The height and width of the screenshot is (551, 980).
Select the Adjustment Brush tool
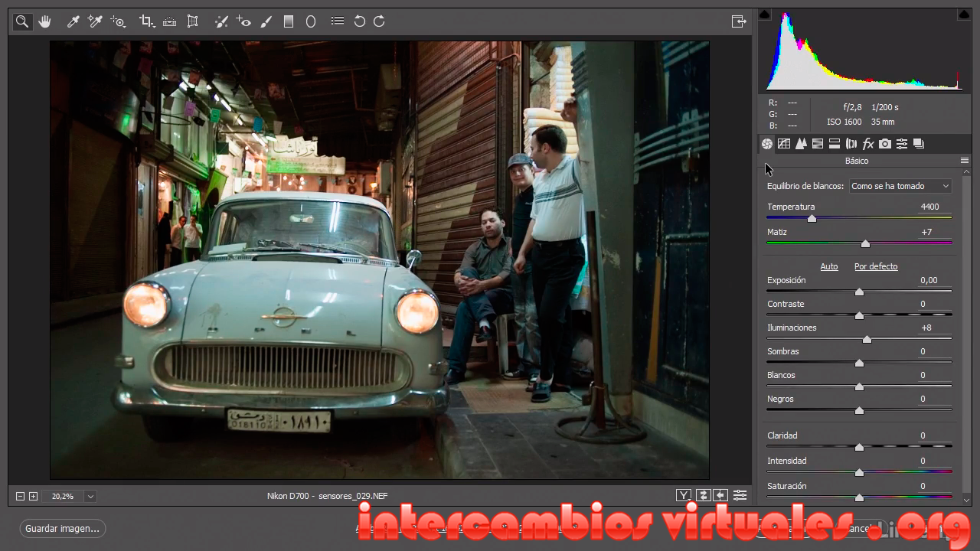click(x=266, y=21)
